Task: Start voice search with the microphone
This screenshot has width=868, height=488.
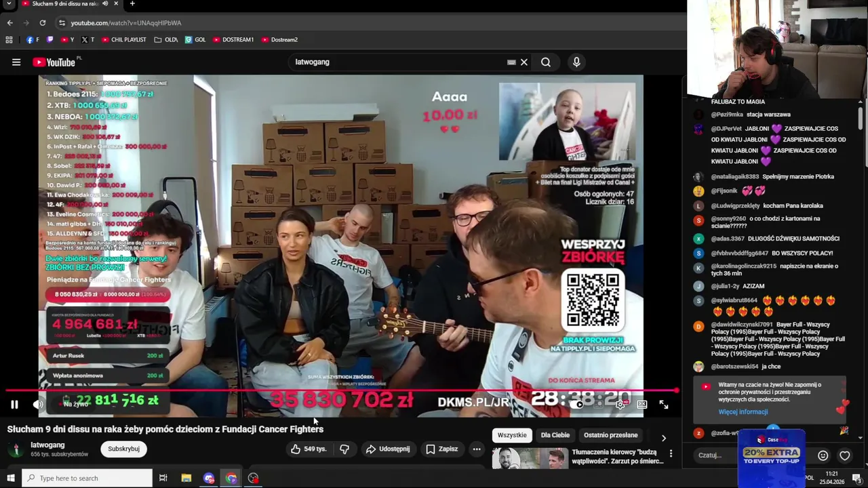Action: [x=576, y=62]
